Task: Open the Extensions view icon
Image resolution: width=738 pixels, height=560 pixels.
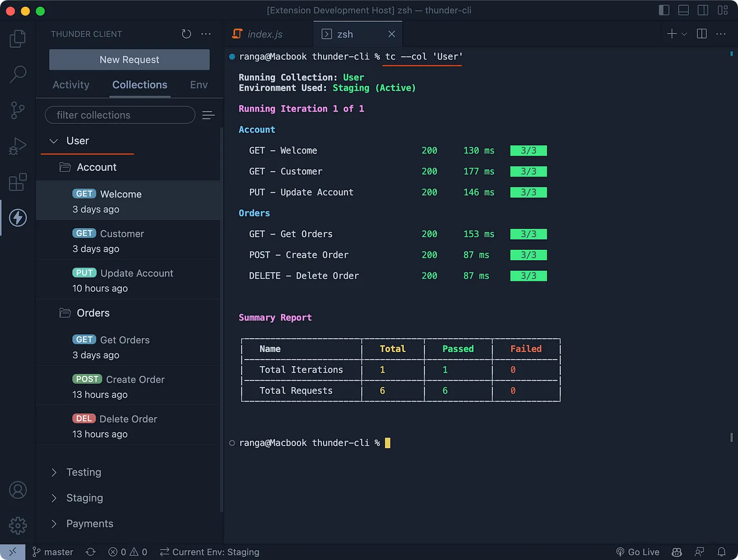Action: (18, 182)
